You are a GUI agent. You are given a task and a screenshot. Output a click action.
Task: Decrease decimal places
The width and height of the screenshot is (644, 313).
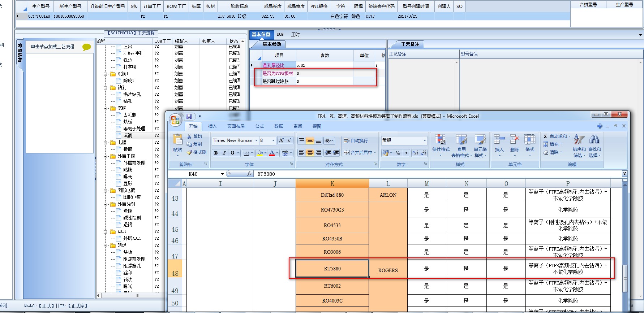(x=424, y=153)
